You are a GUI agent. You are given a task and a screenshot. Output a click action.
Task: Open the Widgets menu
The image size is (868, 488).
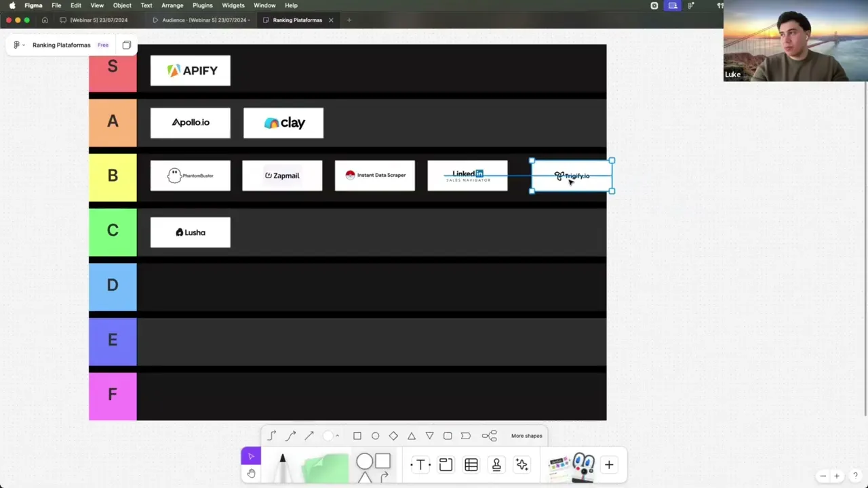(233, 5)
